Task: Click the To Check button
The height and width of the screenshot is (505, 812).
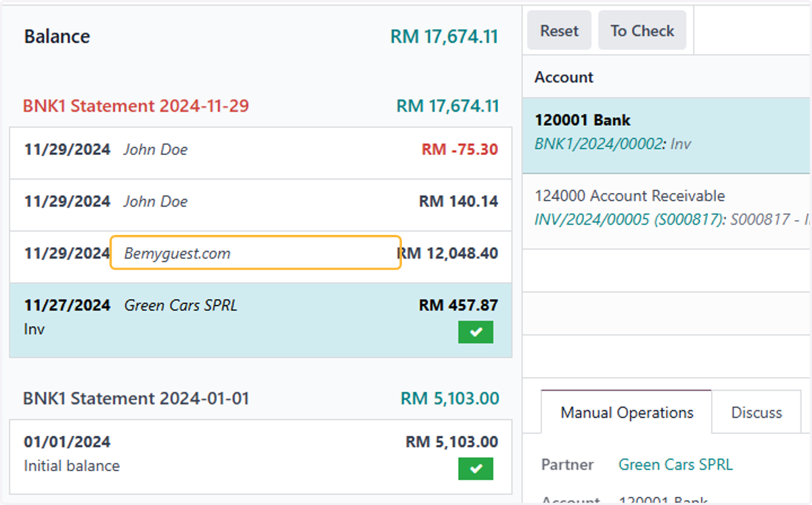Action: [642, 30]
